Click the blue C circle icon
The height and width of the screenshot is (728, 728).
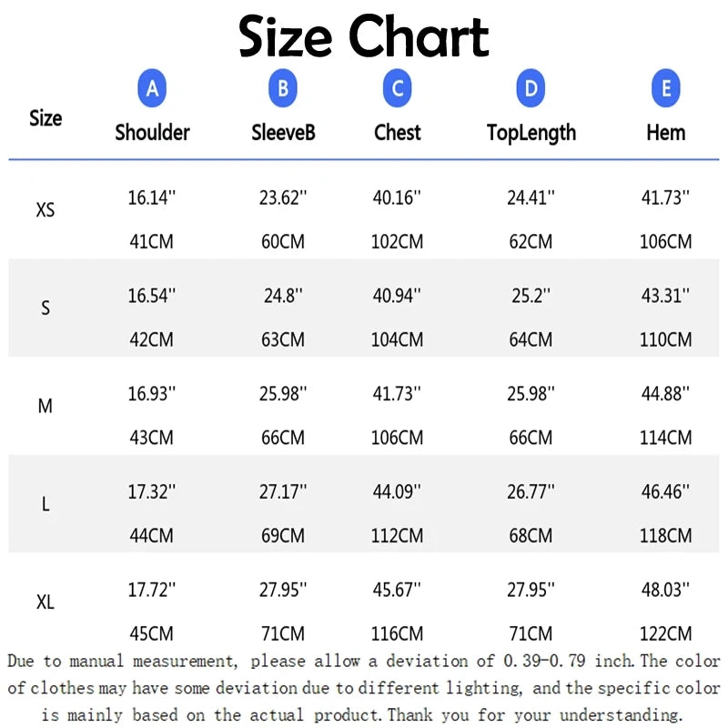(x=397, y=88)
